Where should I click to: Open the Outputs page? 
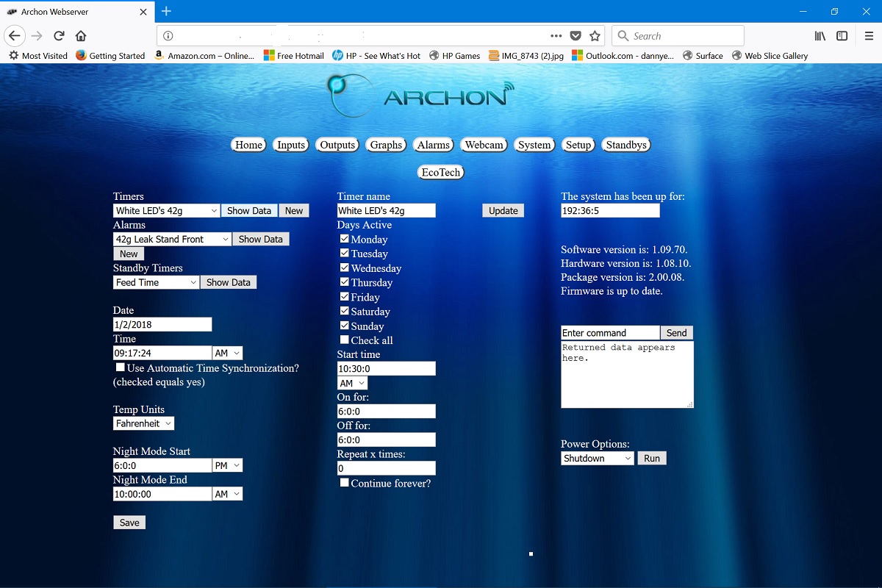pyautogui.click(x=337, y=145)
